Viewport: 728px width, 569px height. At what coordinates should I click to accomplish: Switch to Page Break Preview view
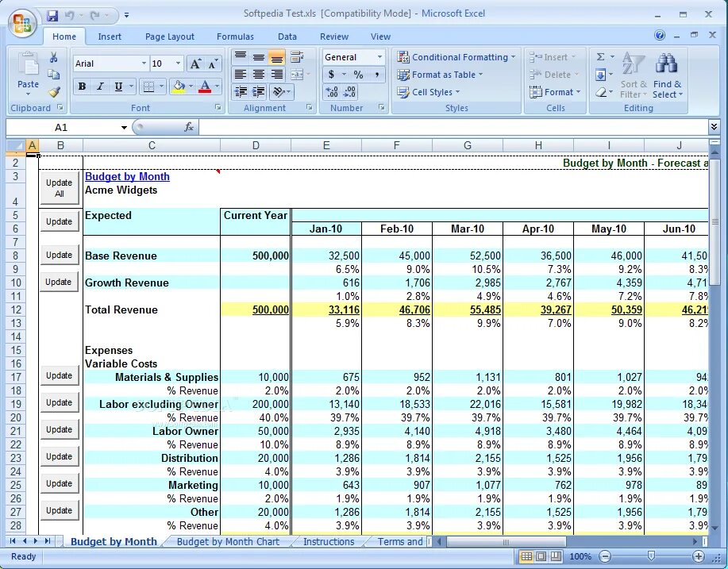tap(556, 556)
